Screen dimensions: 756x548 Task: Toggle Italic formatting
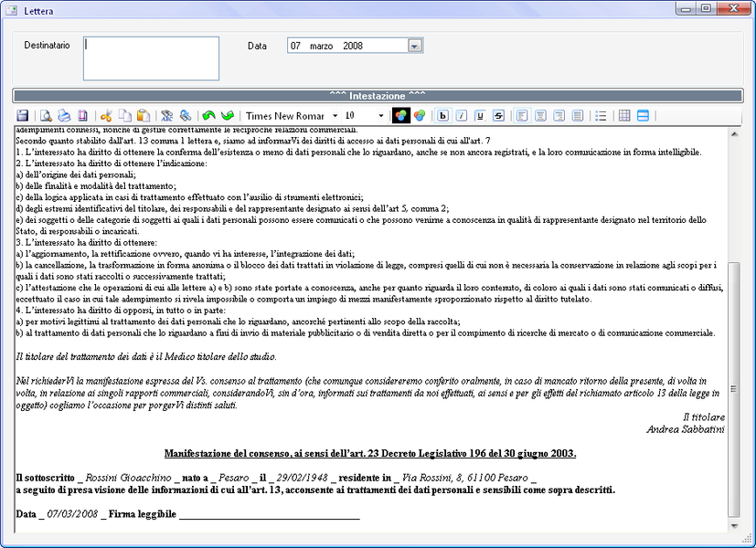[462, 116]
